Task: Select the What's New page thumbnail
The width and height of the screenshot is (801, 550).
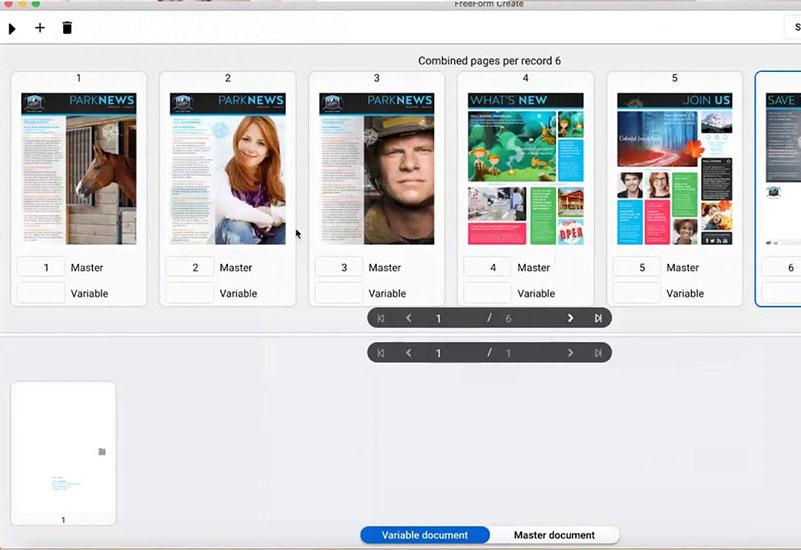Action: (525, 168)
